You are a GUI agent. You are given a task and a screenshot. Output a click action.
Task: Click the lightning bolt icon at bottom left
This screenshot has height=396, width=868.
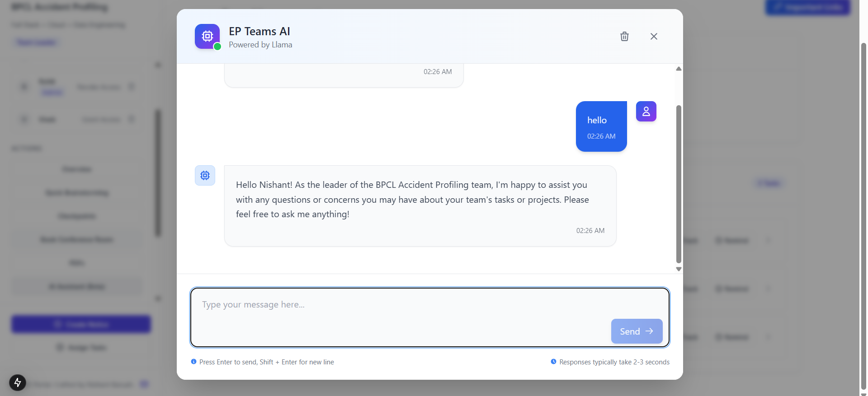coord(18,382)
